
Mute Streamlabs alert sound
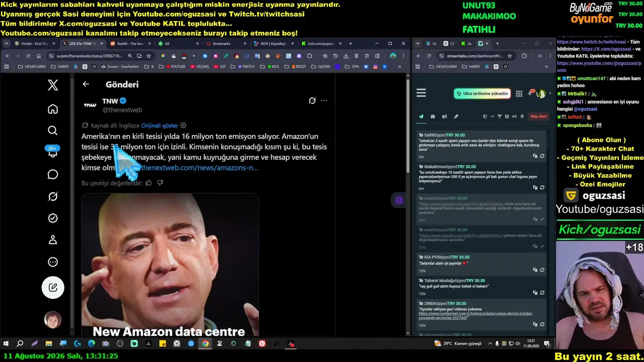[514, 117]
